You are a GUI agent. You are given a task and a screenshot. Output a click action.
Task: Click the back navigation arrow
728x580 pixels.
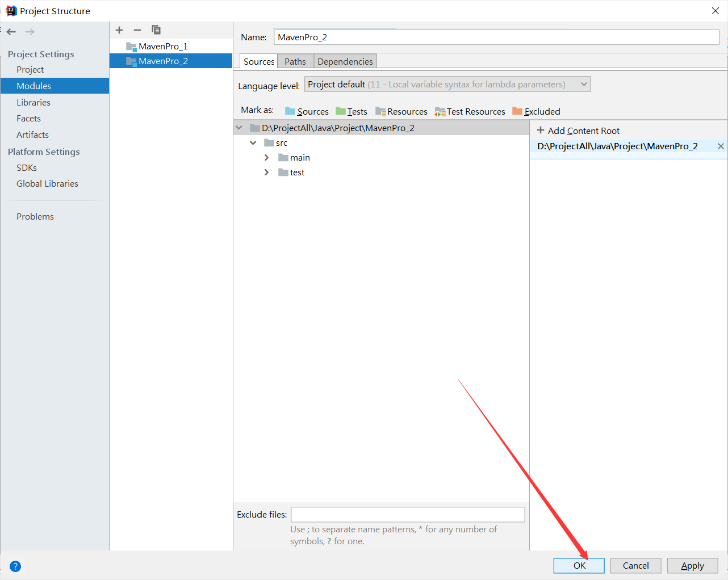click(x=11, y=32)
